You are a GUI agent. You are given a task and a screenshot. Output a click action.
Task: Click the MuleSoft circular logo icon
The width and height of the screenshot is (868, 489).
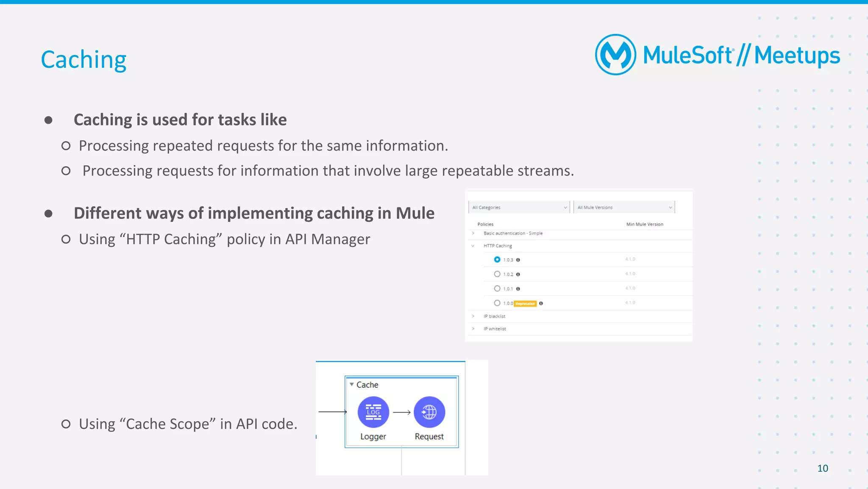tap(615, 55)
